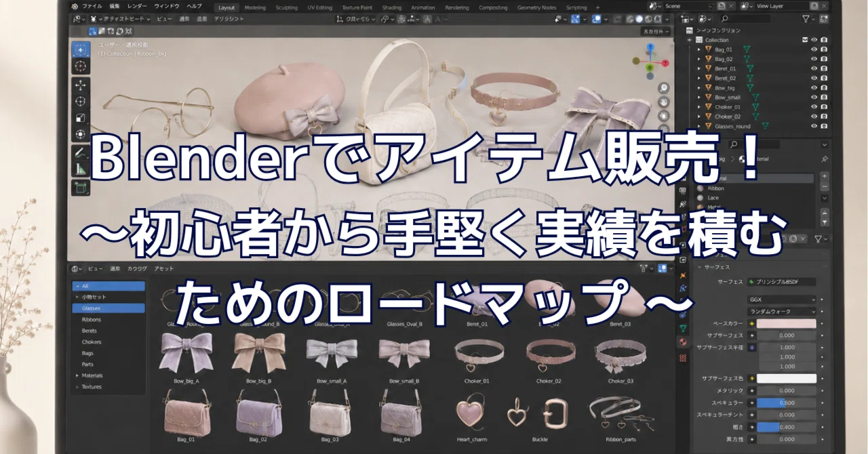Select the Select Box tool in the viewport toolbar
The width and height of the screenshot is (868, 454).
(x=81, y=49)
